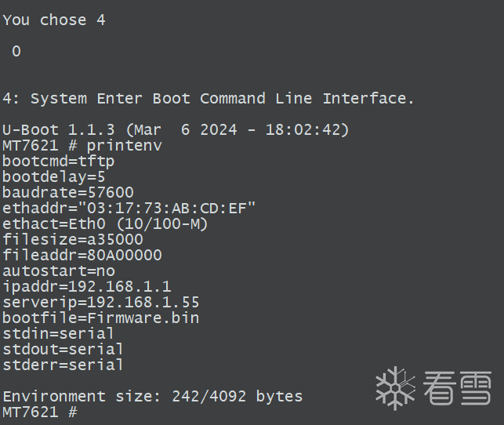Click the bootcmd=tftp line
Screen dimensions: 504x425
58,162
